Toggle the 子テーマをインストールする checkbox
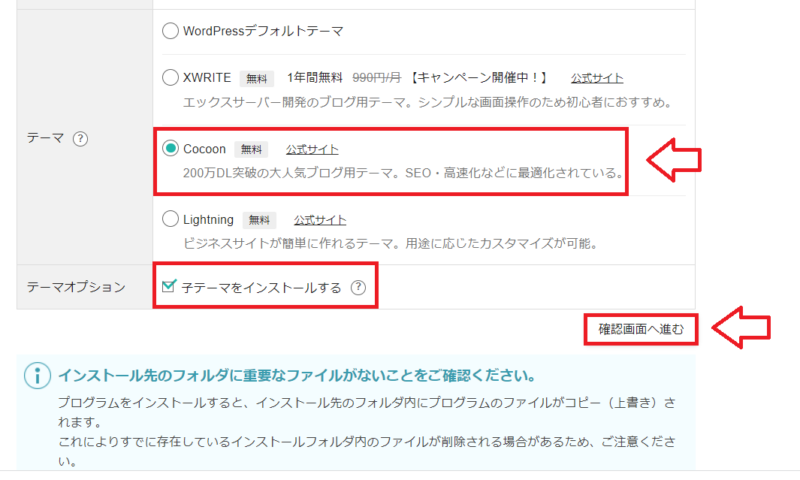 tap(169, 286)
